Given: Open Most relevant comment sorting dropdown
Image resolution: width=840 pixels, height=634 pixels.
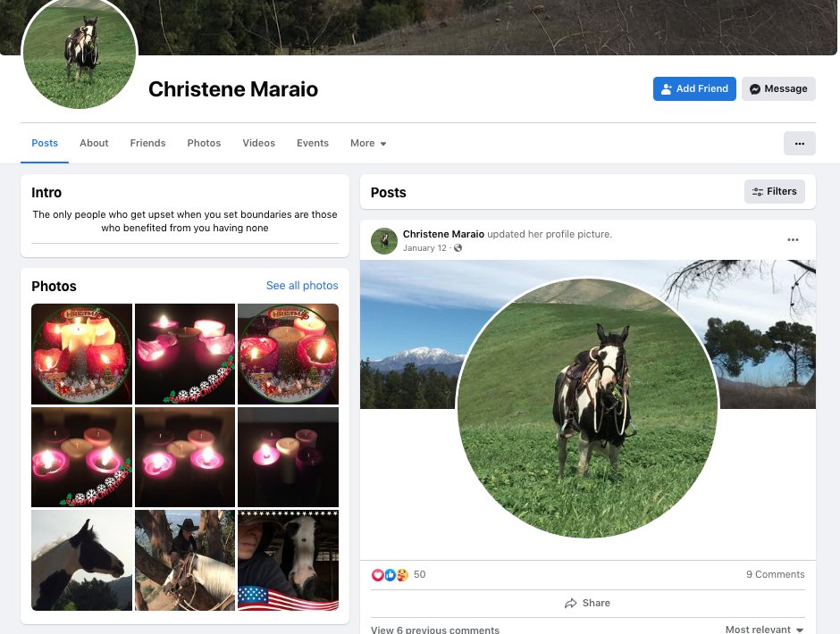Looking at the screenshot, I should coord(764,630).
